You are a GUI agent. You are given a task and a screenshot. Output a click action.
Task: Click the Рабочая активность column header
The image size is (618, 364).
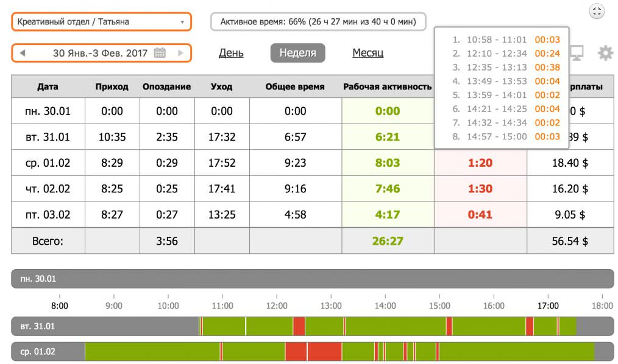click(x=388, y=86)
